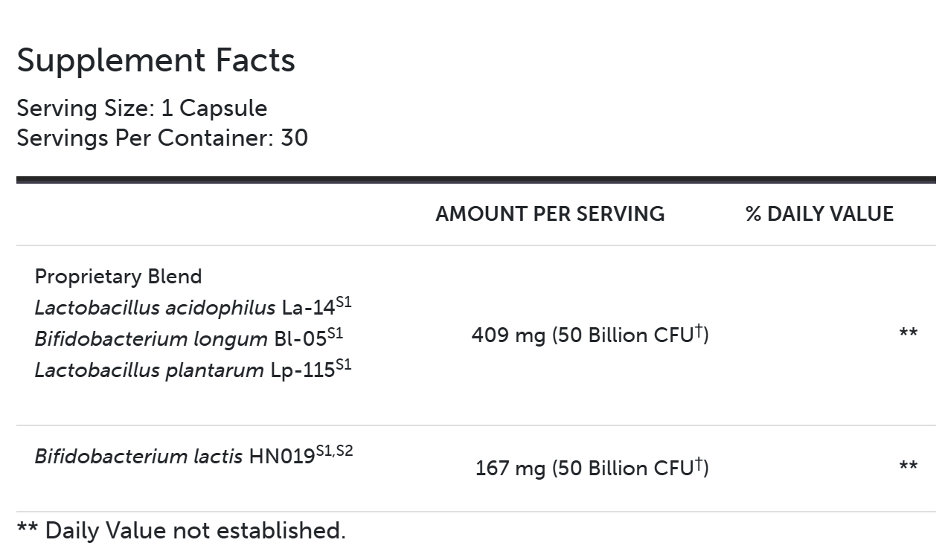Select the % DAILY VALUE column header
The width and height of the screenshot is (951, 560).
tap(819, 214)
